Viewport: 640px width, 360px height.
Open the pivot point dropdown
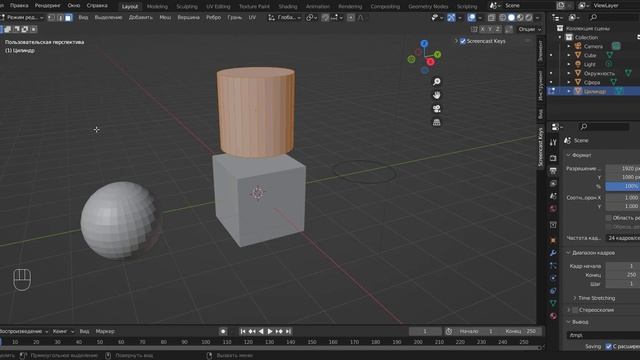click(311, 18)
